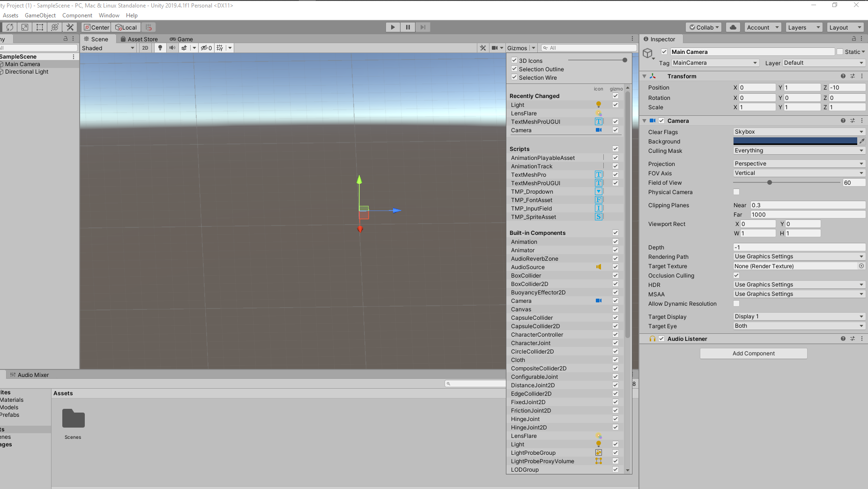Pick Target Texture object selector
The width and height of the screenshot is (868, 489).
[861, 266]
